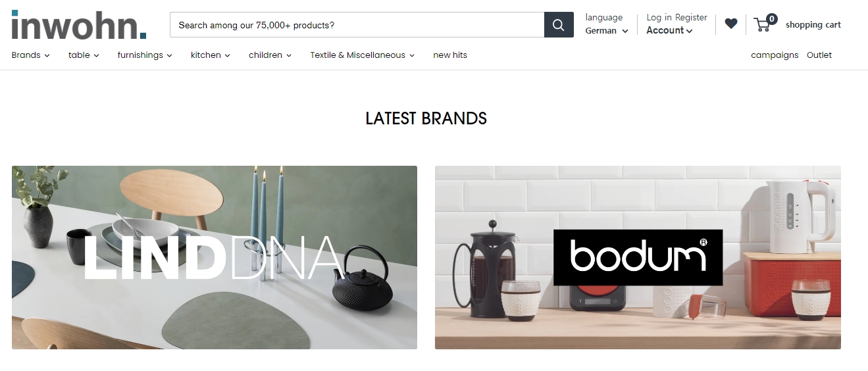Viewport: 868px width, 371px height.
Task: Open the bodum brand banner image
Action: pos(638,257)
